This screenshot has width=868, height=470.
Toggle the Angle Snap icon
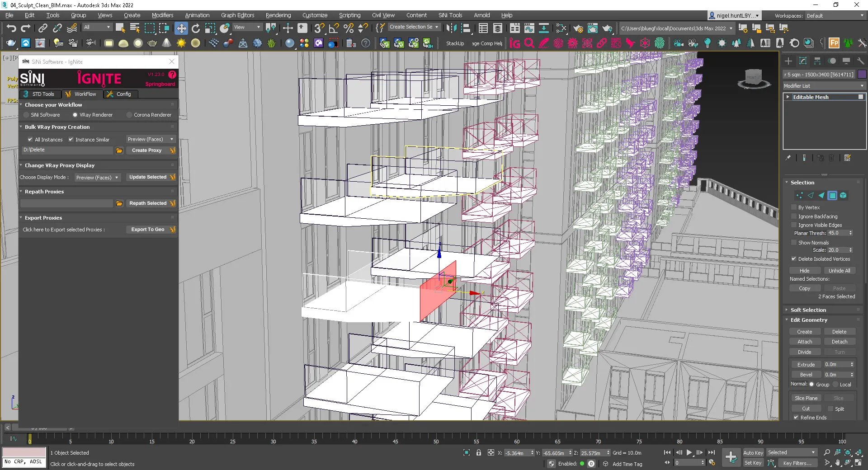pos(334,28)
